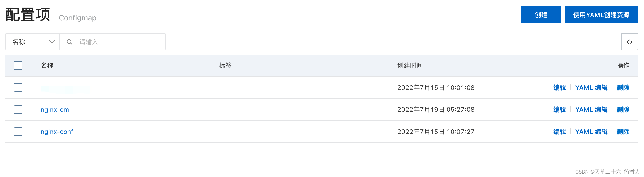The height and width of the screenshot is (177, 644).
Task: Click the 创建时间 column header
Action: 410,66
